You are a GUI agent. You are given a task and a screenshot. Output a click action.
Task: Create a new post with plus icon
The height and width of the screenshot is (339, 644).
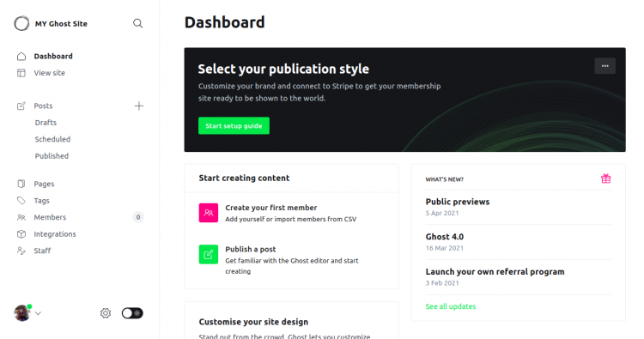click(139, 106)
